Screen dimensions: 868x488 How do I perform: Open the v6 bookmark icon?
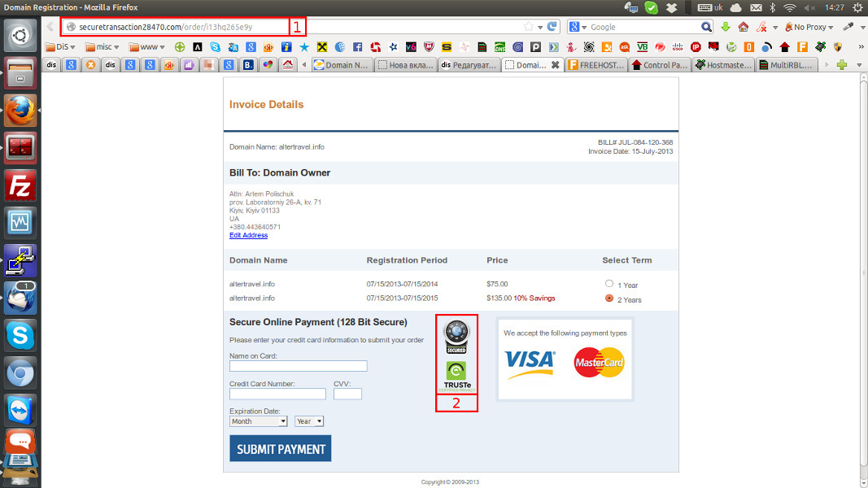click(x=411, y=47)
